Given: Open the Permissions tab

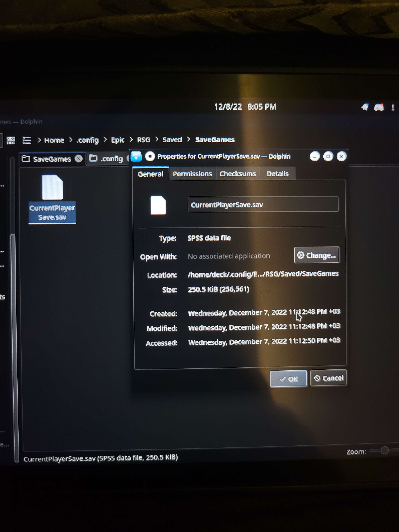Looking at the screenshot, I should (x=192, y=174).
